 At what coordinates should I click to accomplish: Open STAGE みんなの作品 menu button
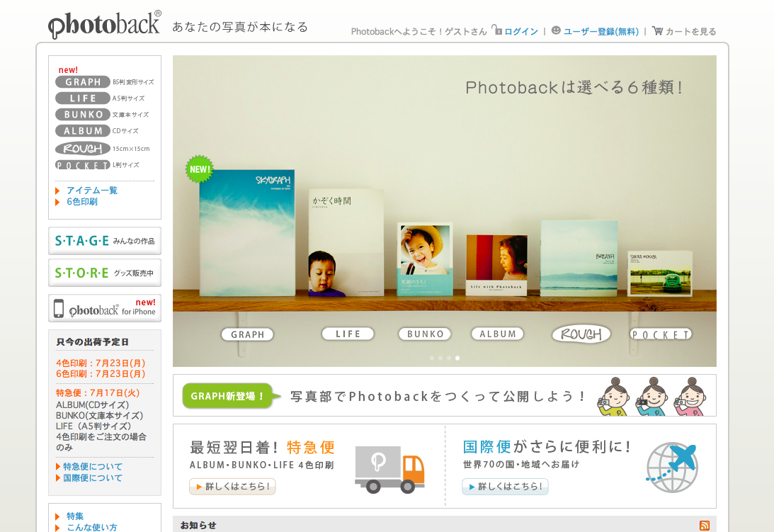click(x=105, y=241)
